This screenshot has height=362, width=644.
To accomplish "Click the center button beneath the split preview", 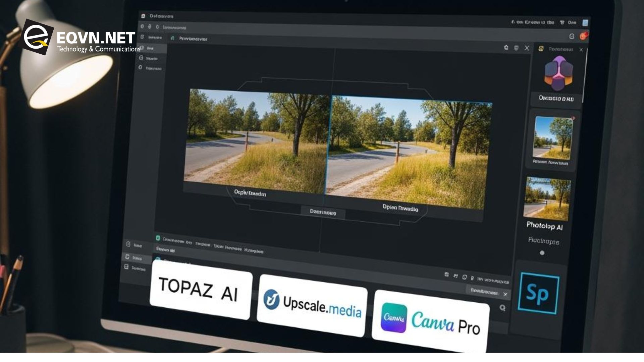I will coord(323,212).
